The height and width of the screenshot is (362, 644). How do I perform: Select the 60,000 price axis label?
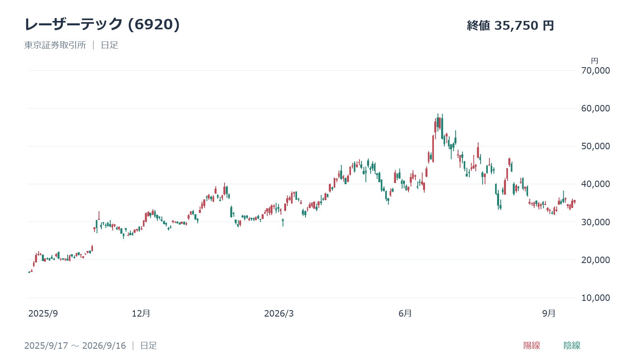coord(596,108)
